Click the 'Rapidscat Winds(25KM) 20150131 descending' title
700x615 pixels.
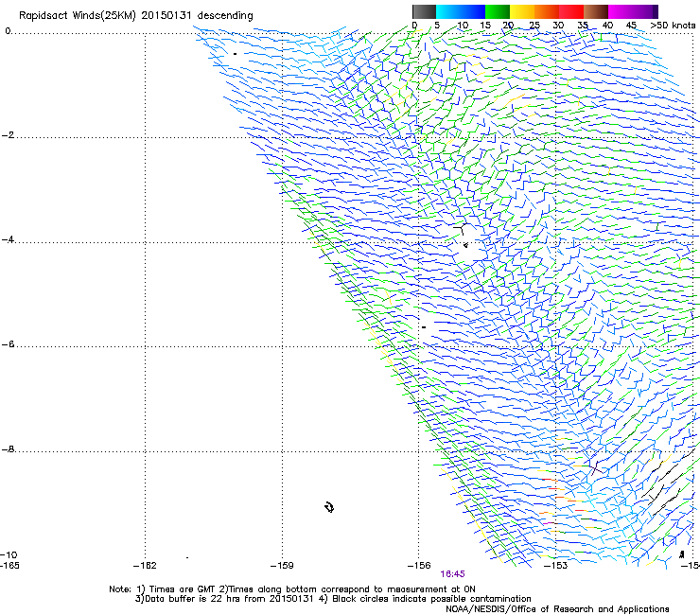pos(136,16)
